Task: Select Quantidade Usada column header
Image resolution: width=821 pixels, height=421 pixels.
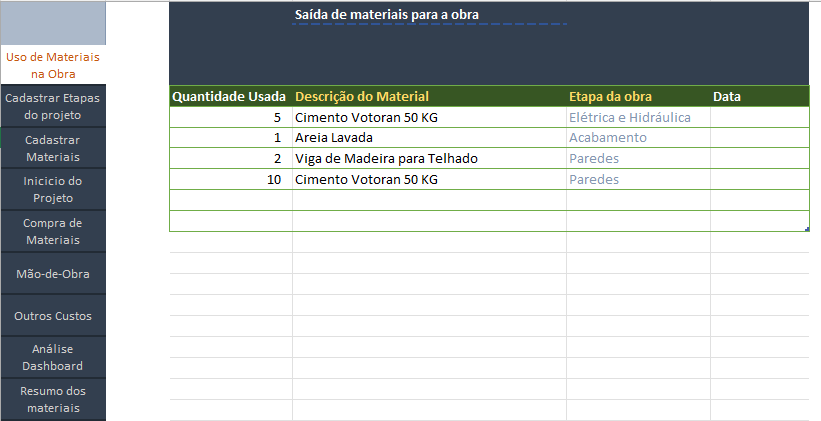Action: coord(231,96)
